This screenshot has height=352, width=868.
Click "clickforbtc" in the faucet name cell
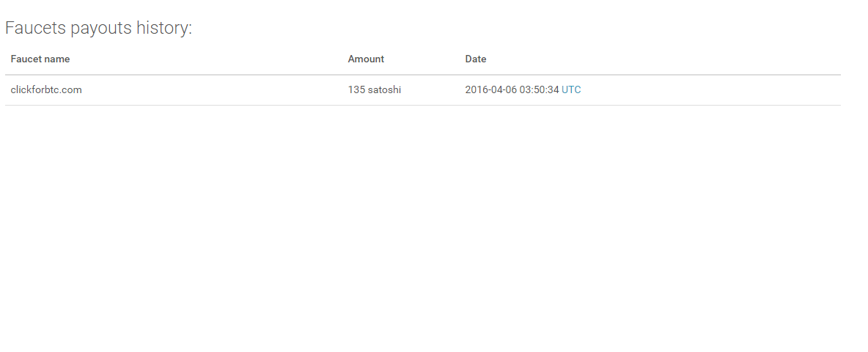(x=37, y=90)
